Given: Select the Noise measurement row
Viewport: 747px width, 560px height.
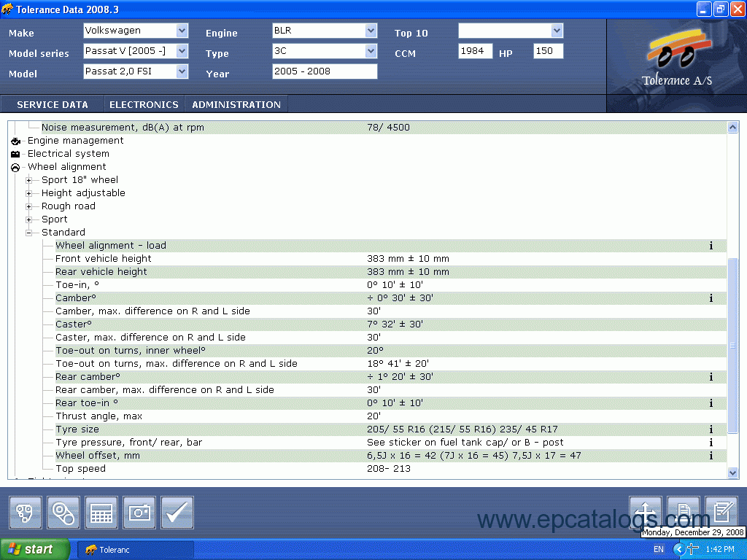Looking at the screenshot, I should click(x=384, y=128).
